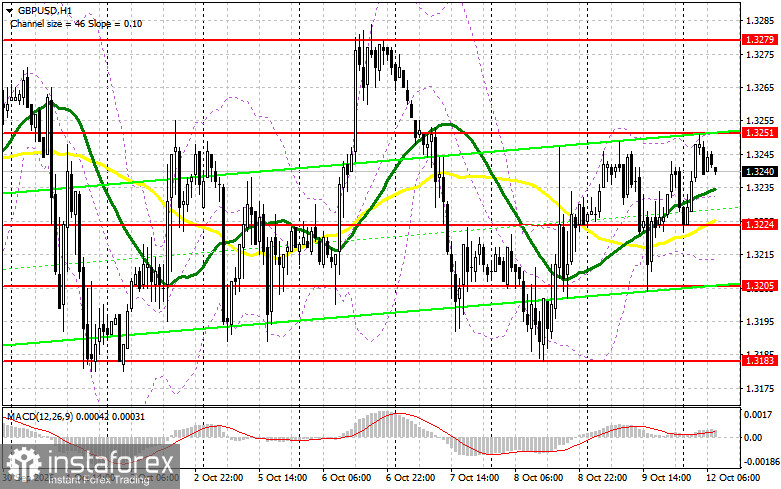Click the GBPUSD,H1 symbol label
Viewport: 781px width, 489px height.
coord(43,10)
